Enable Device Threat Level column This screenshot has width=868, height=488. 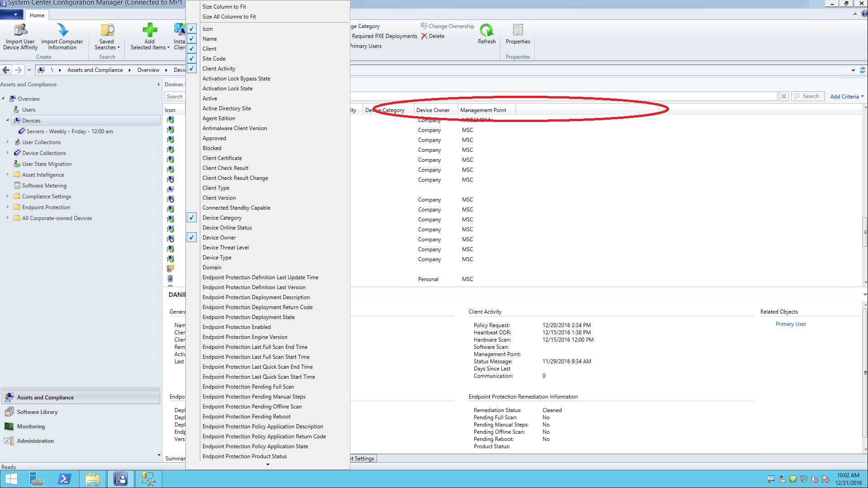pos(226,248)
